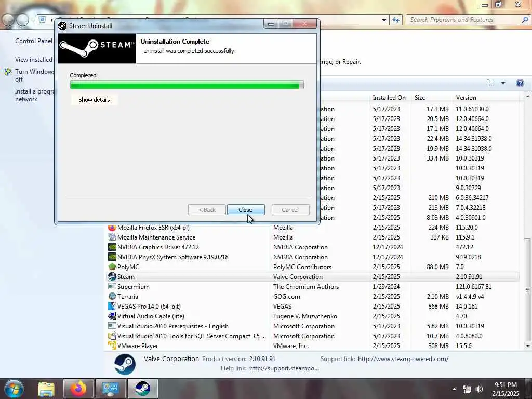The image size is (532, 399).
Task: Click the Mozilla Maintenance Service icon
Action: click(x=112, y=237)
